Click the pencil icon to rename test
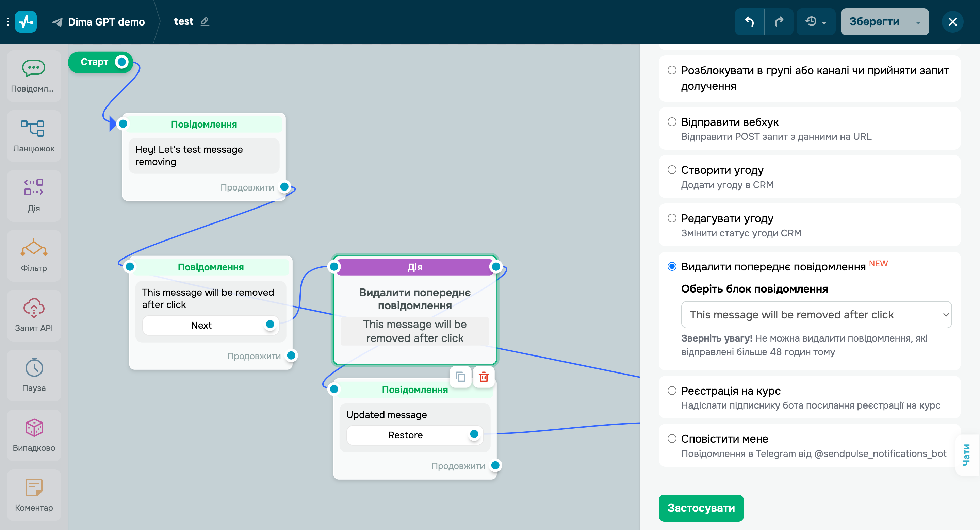The width and height of the screenshot is (980, 530). click(x=205, y=22)
